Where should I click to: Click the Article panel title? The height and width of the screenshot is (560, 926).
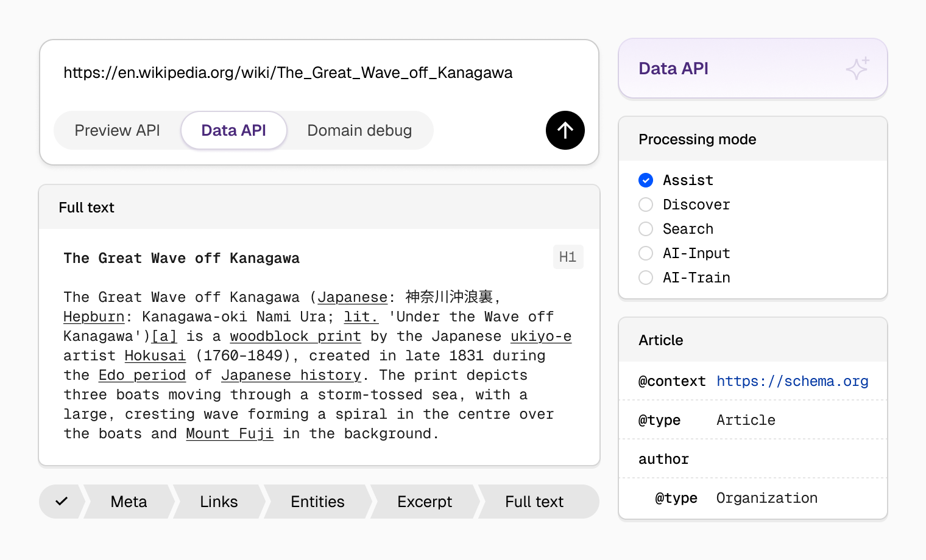click(x=661, y=340)
